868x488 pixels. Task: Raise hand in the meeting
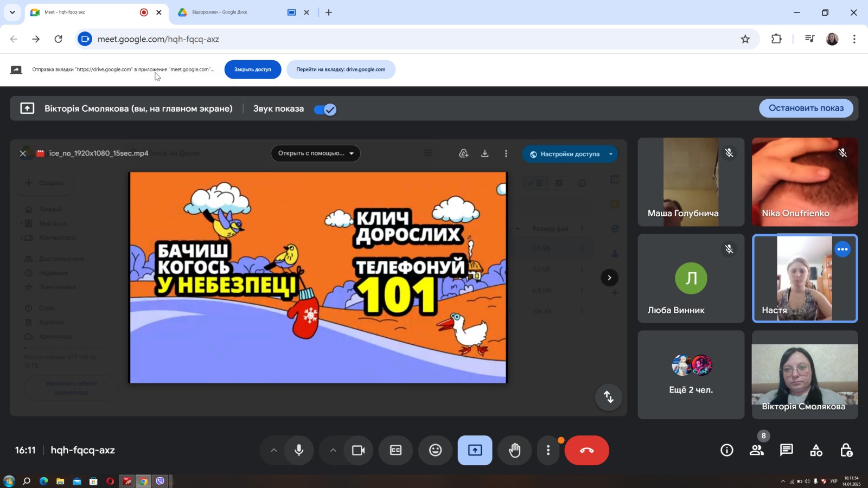click(514, 450)
